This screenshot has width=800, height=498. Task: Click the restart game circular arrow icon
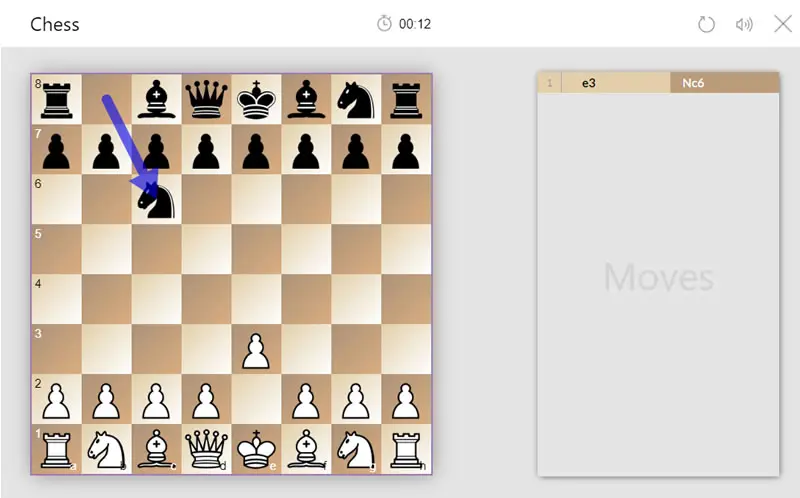point(706,24)
